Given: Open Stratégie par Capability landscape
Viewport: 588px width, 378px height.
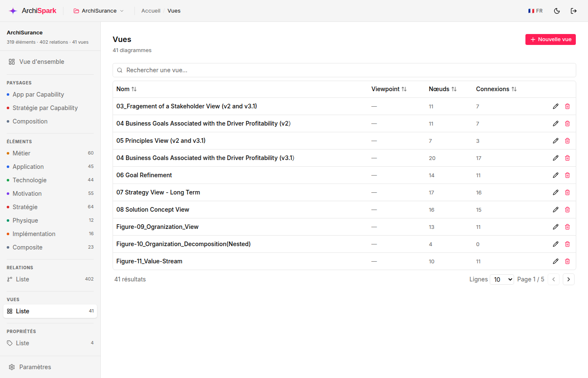Looking at the screenshot, I should coord(50,108).
